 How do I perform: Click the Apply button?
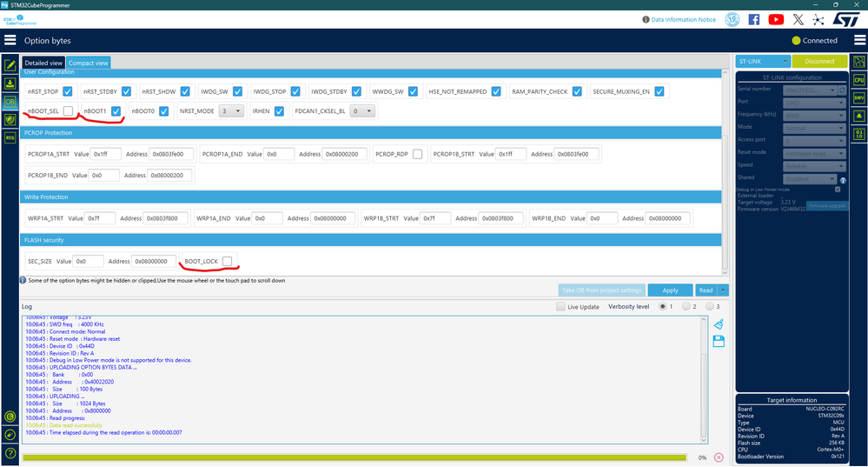(671, 290)
